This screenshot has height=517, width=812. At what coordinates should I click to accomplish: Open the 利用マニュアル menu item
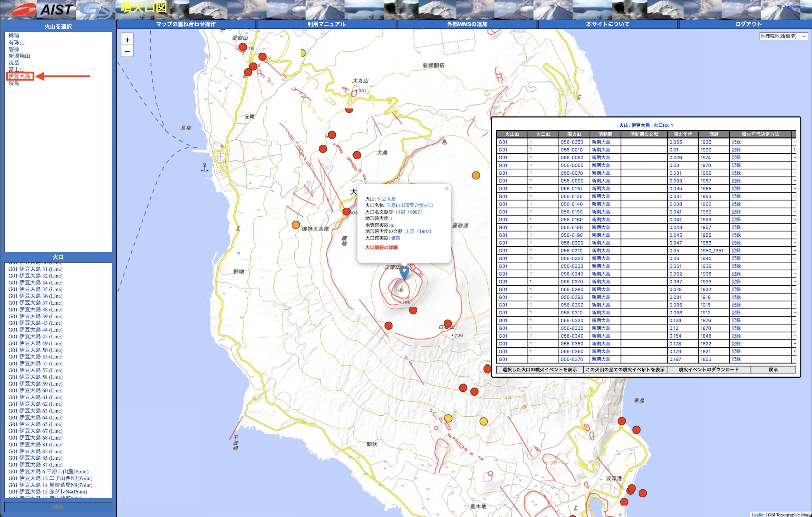tap(326, 24)
